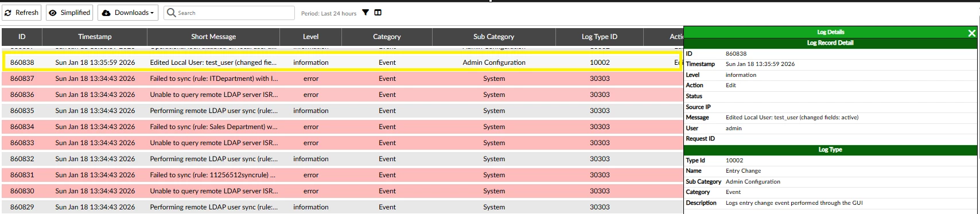
Task: Sort by Log Type ID column header
Action: (x=600, y=37)
